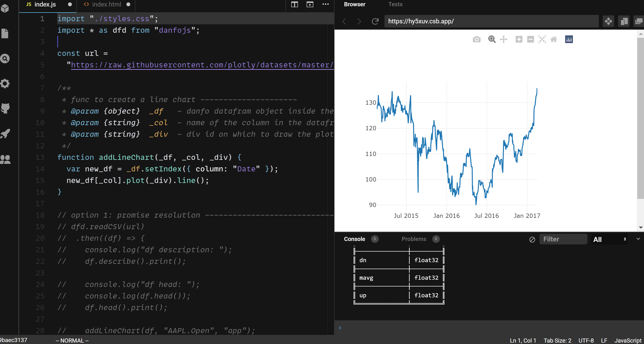
Task: Select the pan tool on the Plotly chart
Action: point(503,39)
